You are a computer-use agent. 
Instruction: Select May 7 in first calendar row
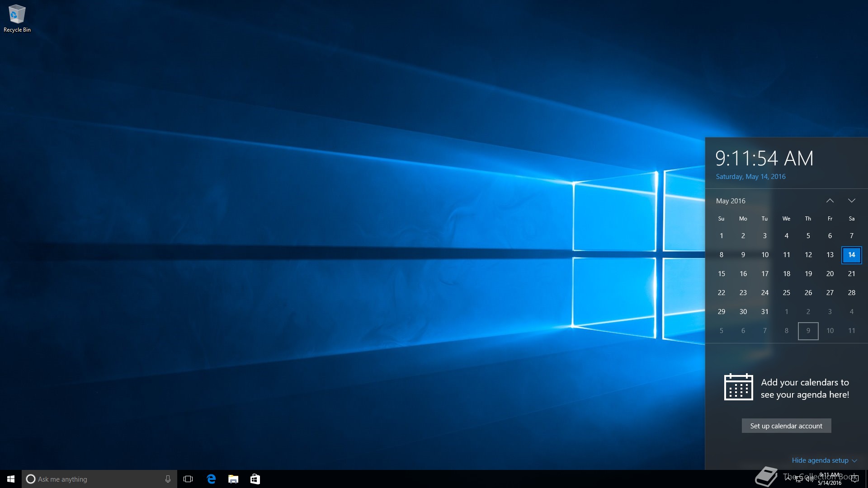click(852, 236)
